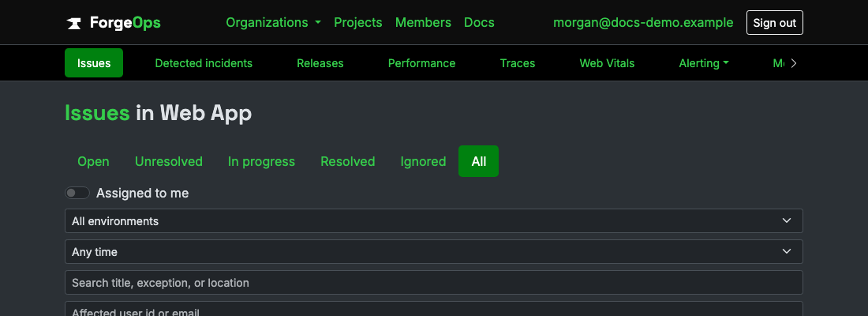Go to Projects page

(358, 23)
